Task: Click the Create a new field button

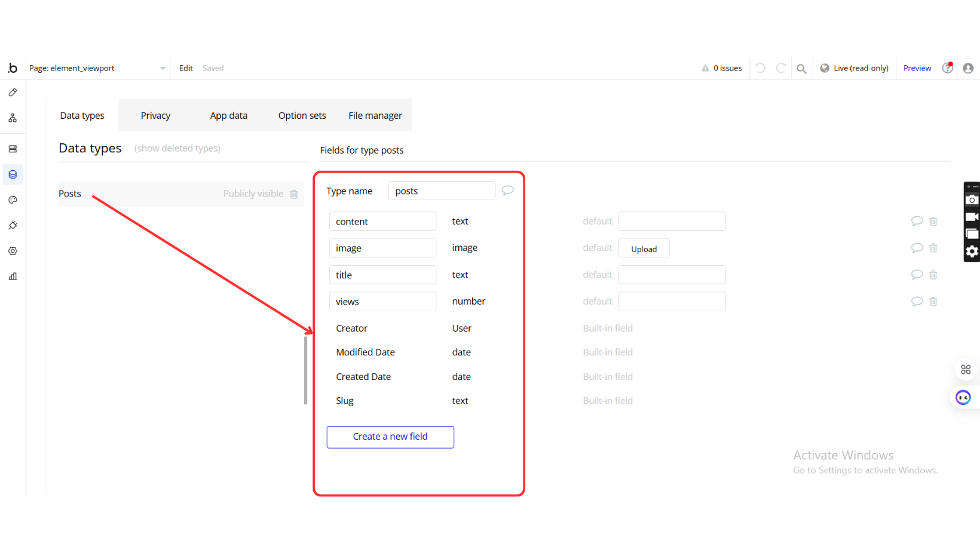Action: click(390, 437)
